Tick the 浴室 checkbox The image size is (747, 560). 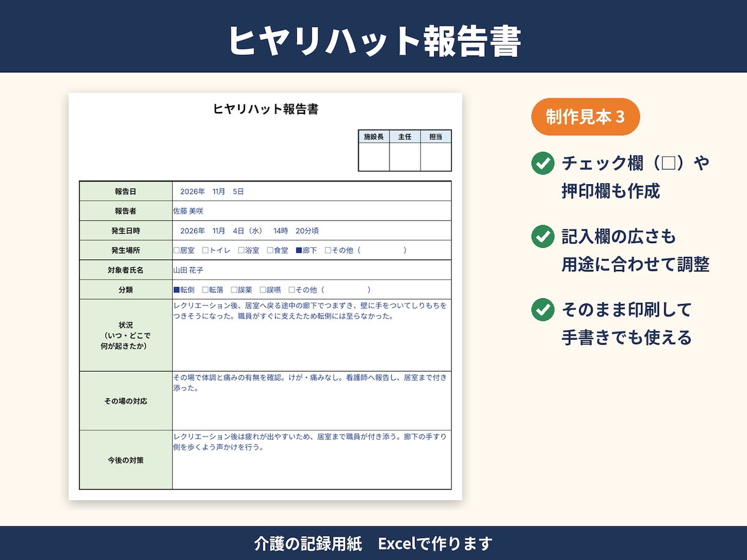tap(241, 250)
